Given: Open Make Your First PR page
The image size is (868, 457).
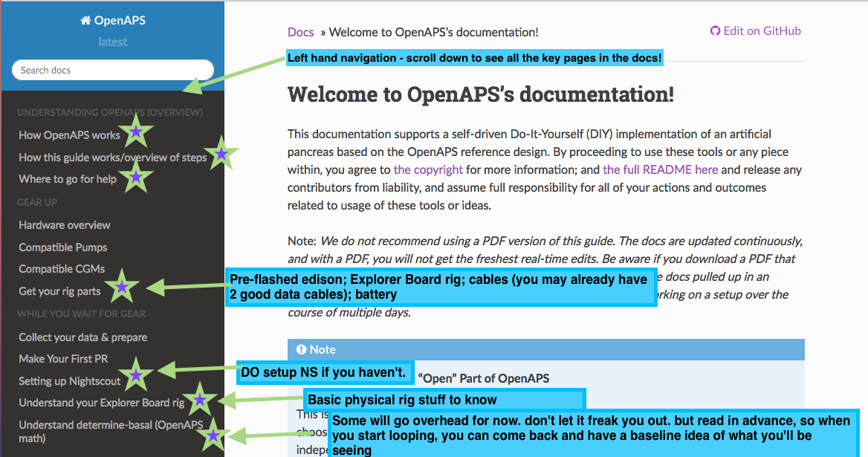Looking at the screenshot, I should pyautogui.click(x=63, y=359).
